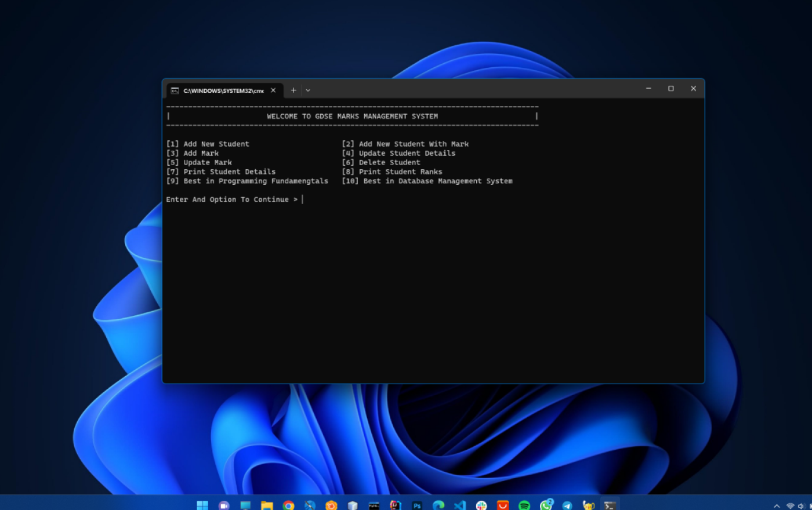This screenshot has width=812, height=510.
Task: Open a new terminal tab
Action: pos(293,90)
